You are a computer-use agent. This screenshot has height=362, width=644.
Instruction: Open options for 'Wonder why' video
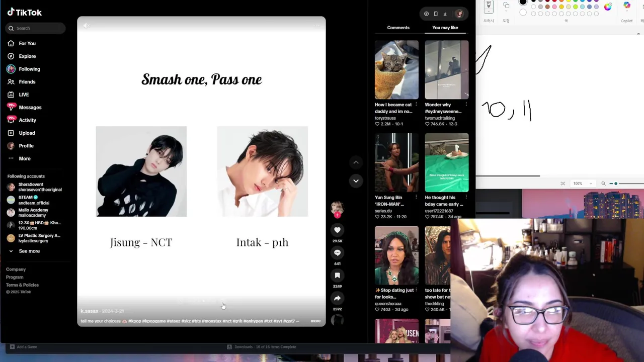tap(466, 105)
